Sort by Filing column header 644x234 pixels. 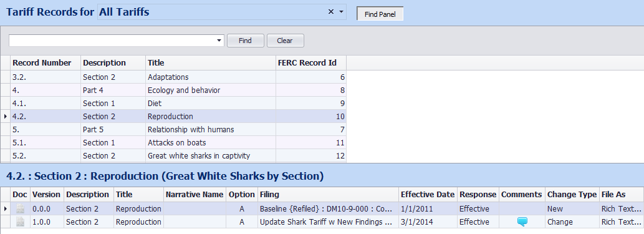(x=328, y=195)
